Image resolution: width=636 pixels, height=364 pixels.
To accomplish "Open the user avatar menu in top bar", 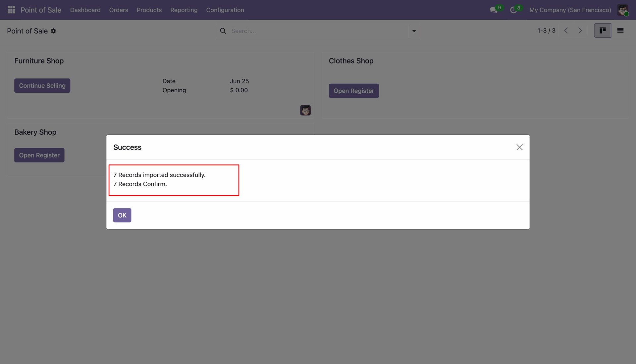I will coord(623,10).
